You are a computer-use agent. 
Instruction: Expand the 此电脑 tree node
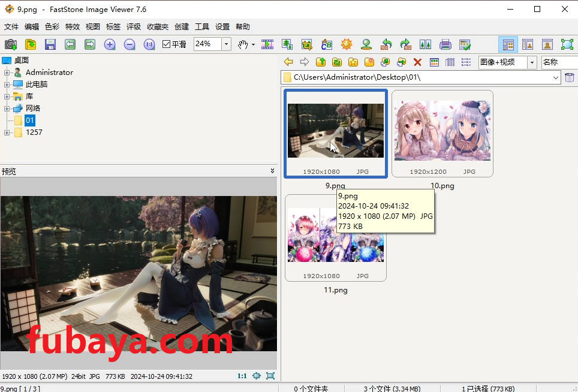coord(7,85)
